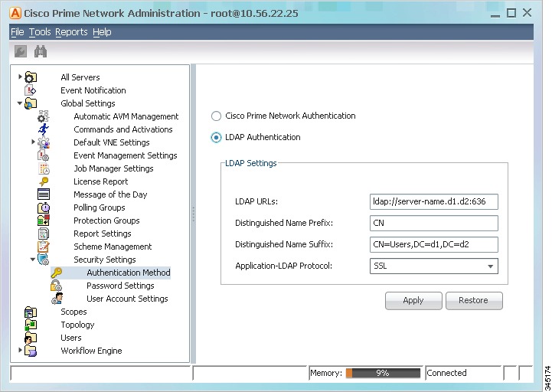Click the binoculars find icon
This screenshot has width=552, height=392.
[x=41, y=52]
